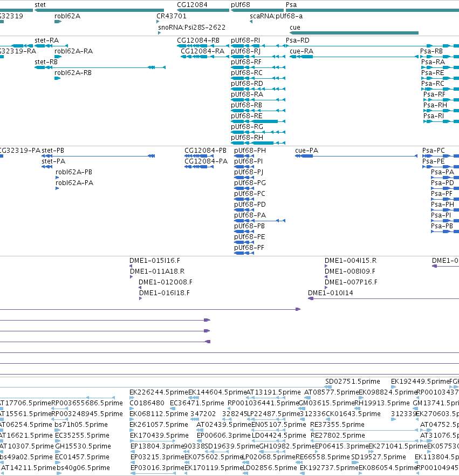This screenshot has height=476, width=459.
Task: Select the cue gene bar
Action: pyautogui.click(x=354, y=33)
